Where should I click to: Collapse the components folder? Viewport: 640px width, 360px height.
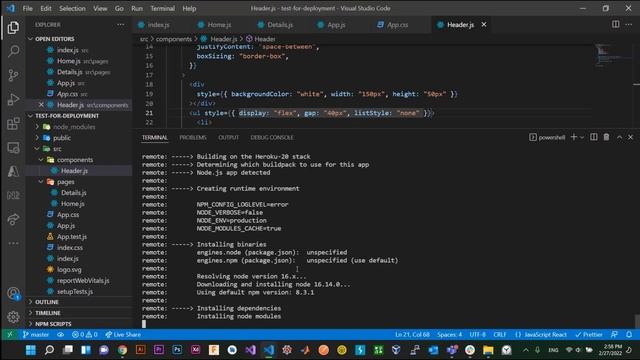(x=41, y=160)
